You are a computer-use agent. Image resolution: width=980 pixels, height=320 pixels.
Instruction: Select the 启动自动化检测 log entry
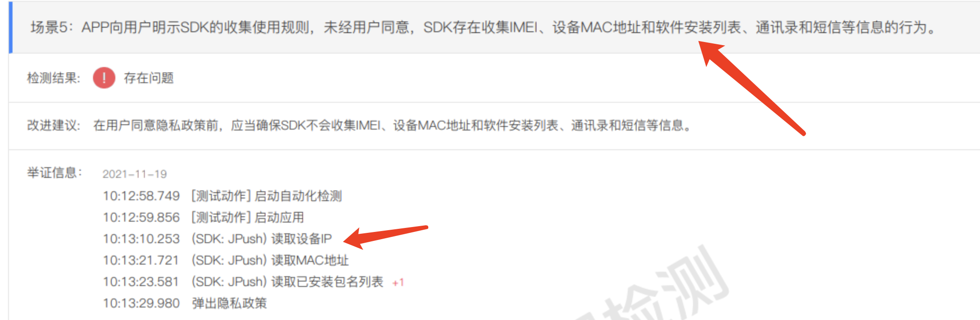pyautogui.click(x=222, y=196)
